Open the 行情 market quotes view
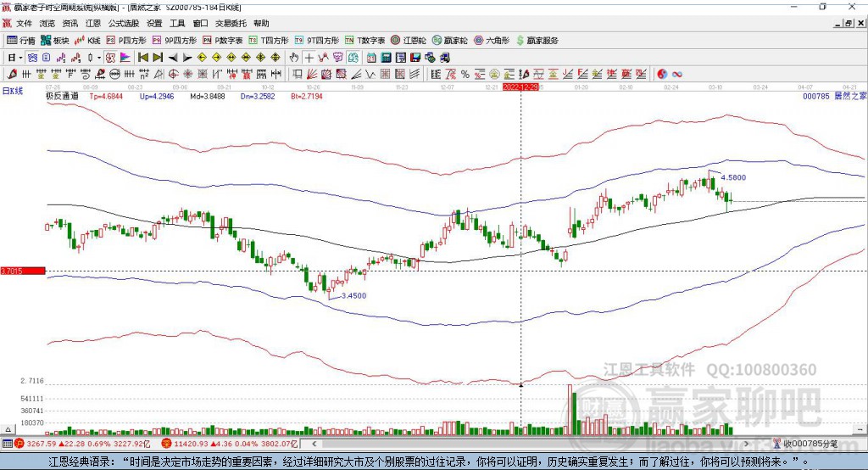 [x=21, y=41]
